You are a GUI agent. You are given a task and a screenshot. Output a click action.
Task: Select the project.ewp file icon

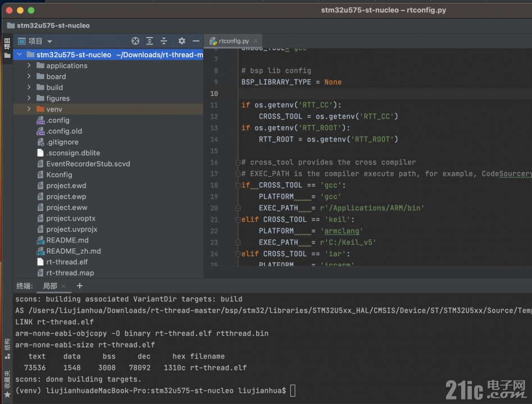(40, 196)
